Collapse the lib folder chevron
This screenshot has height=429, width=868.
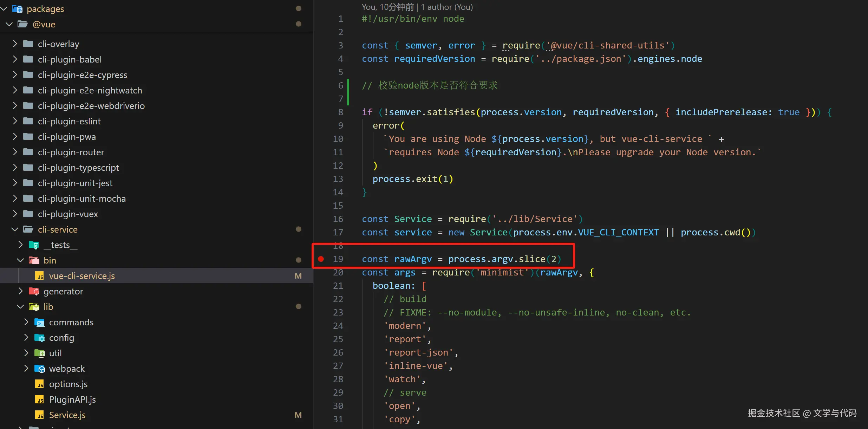20,307
